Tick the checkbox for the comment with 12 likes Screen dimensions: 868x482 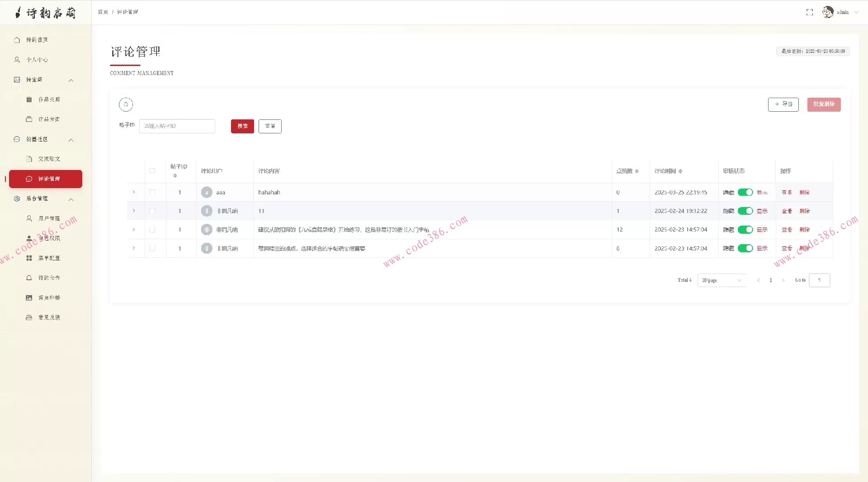click(152, 230)
